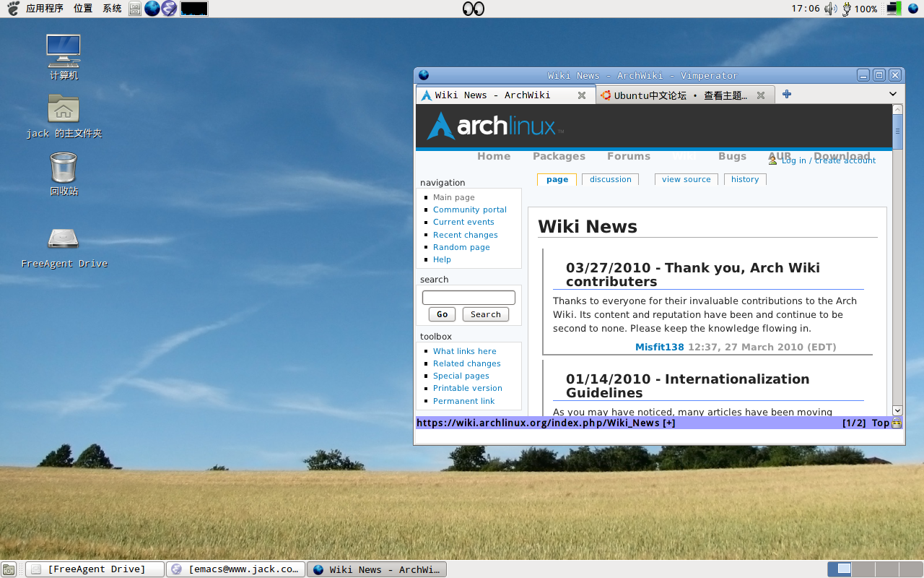This screenshot has height=578, width=924.
Task: Open the volume speaker applet
Action: [831, 9]
